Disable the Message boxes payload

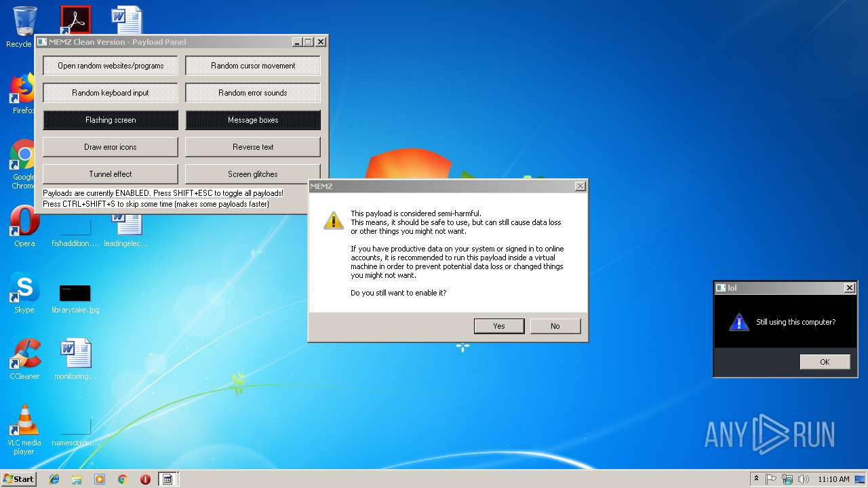(x=253, y=120)
